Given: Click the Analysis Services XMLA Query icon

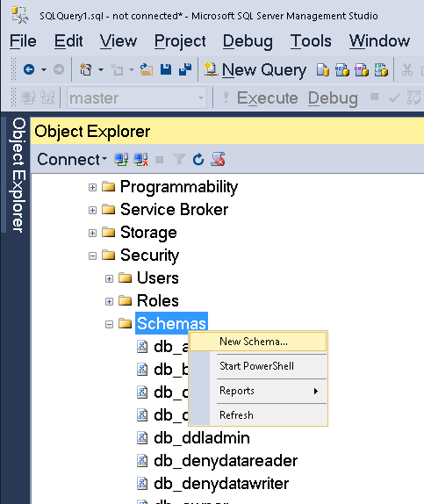Looking at the screenshot, I should 381,69.
